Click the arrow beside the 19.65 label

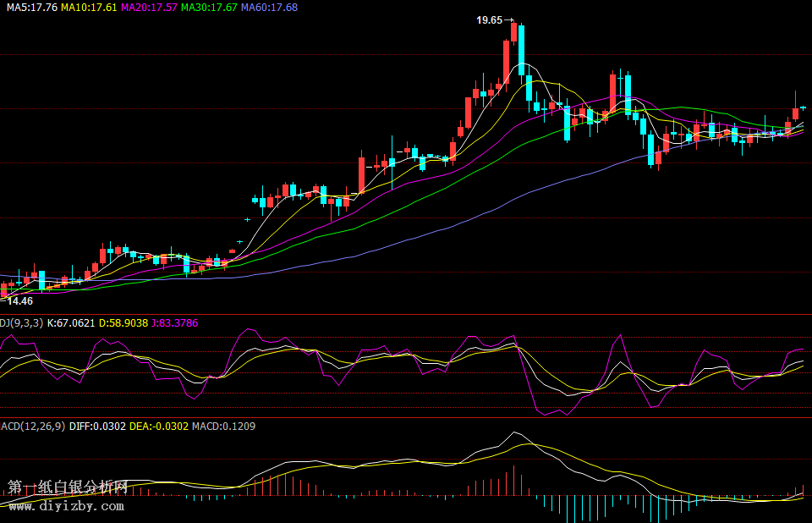pos(509,20)
